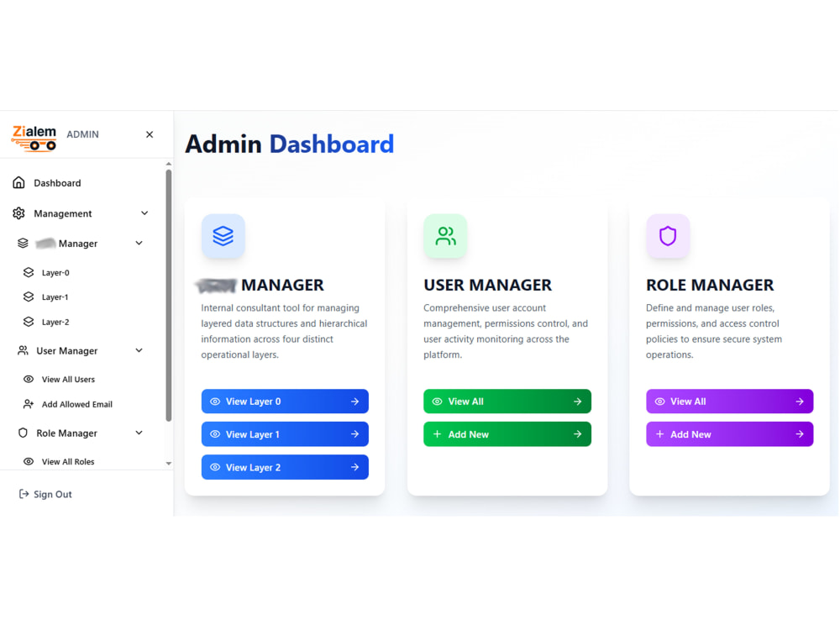Click the layer icon next to Layer-1
This screenshot has height=630, width=840.
[29, 297]
